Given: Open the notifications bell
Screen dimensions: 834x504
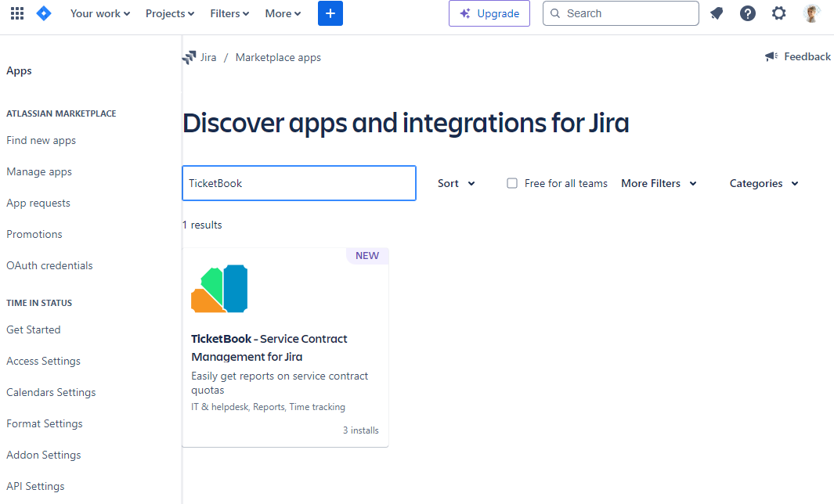Looking at the screenshot, I should coord(716,13).
